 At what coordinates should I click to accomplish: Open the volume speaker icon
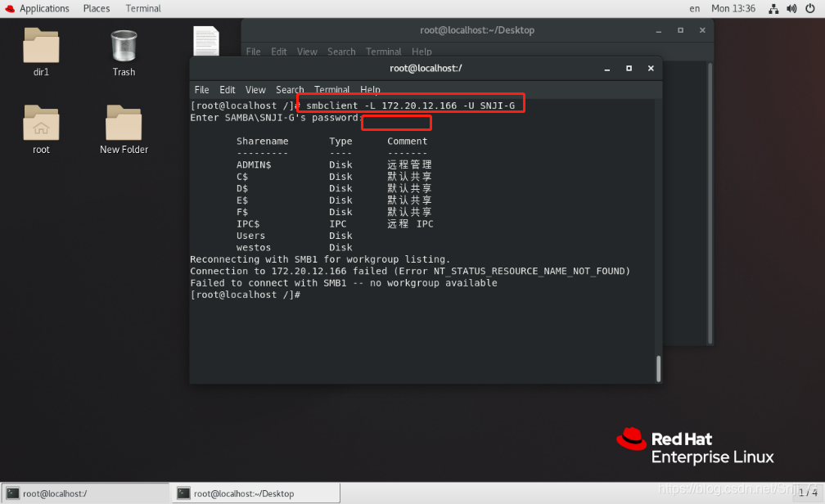pos(791,8)
